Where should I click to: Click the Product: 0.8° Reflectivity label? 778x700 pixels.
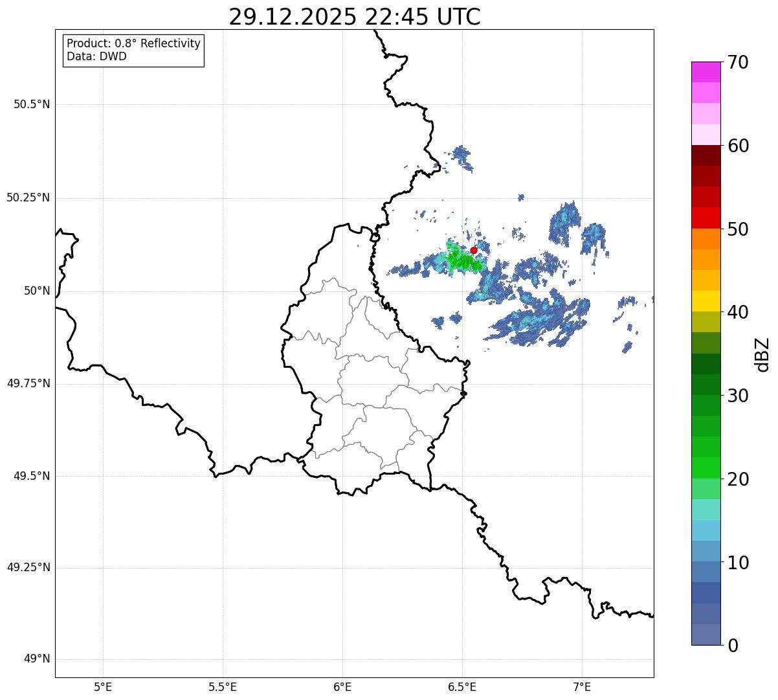coord(134,43)
